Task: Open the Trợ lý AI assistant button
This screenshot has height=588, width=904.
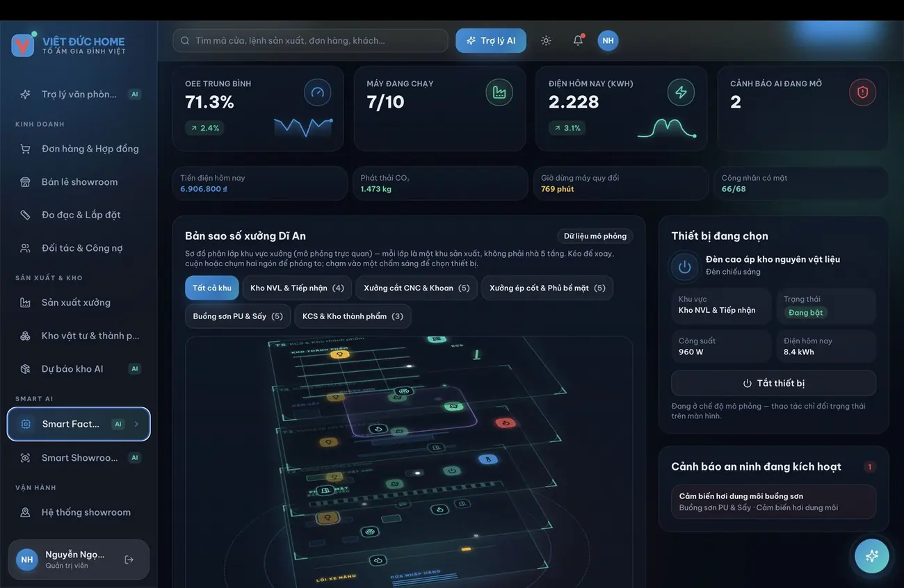Action: [491, 40]
